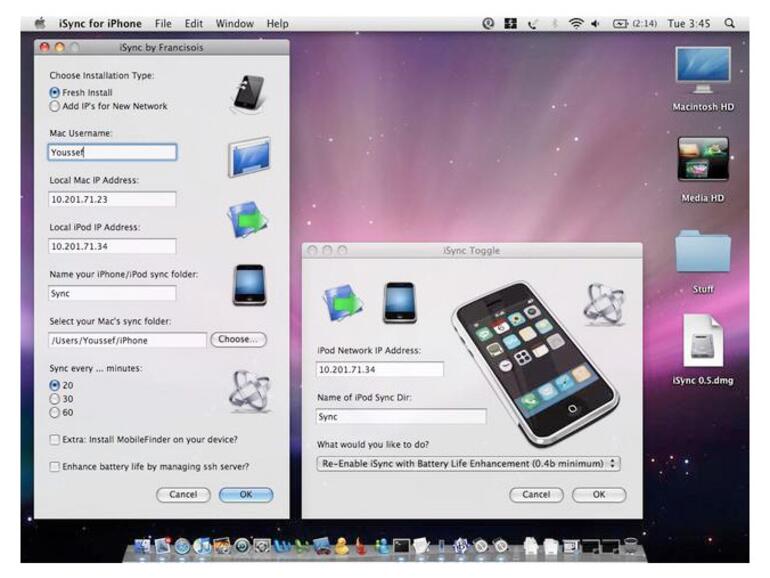The height and width of the screenshot is (578, 770).
Task: Open the Edit menu
Action: (193, 24)
